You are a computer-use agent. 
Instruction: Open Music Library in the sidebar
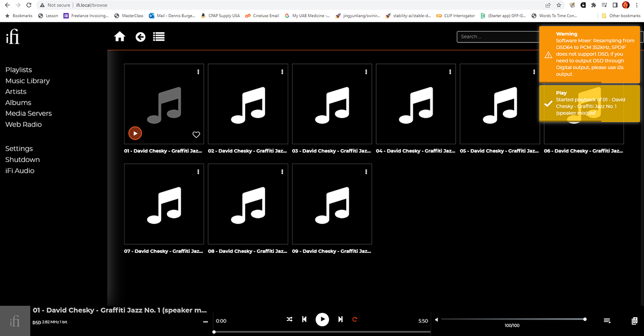[x=27, y=81]
